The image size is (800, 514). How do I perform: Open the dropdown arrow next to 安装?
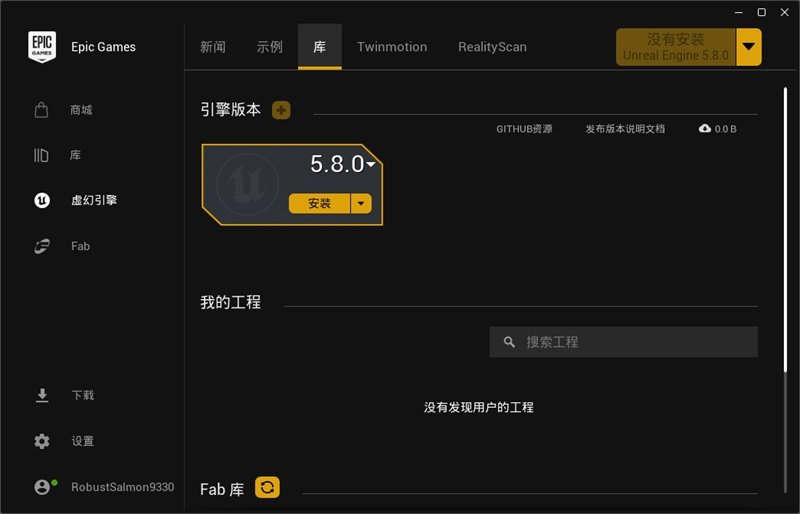click(361, 203)
